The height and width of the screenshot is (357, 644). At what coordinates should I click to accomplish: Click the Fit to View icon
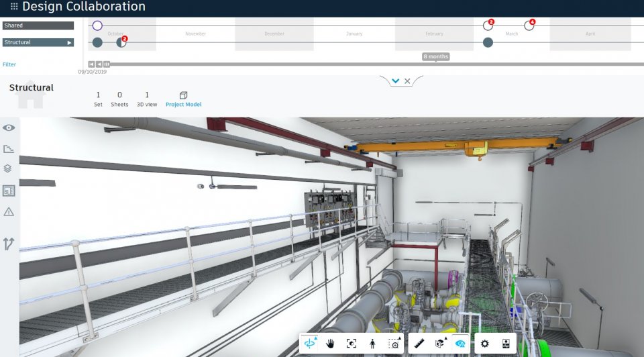click(x=351, y=344)
